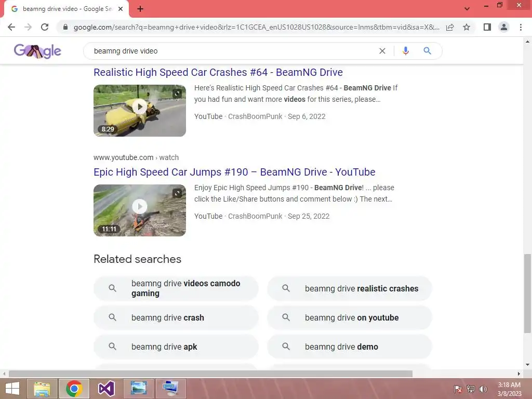532x399 pixels.
Task: Choose related search beamng drive apk
Action: [176, 347]
